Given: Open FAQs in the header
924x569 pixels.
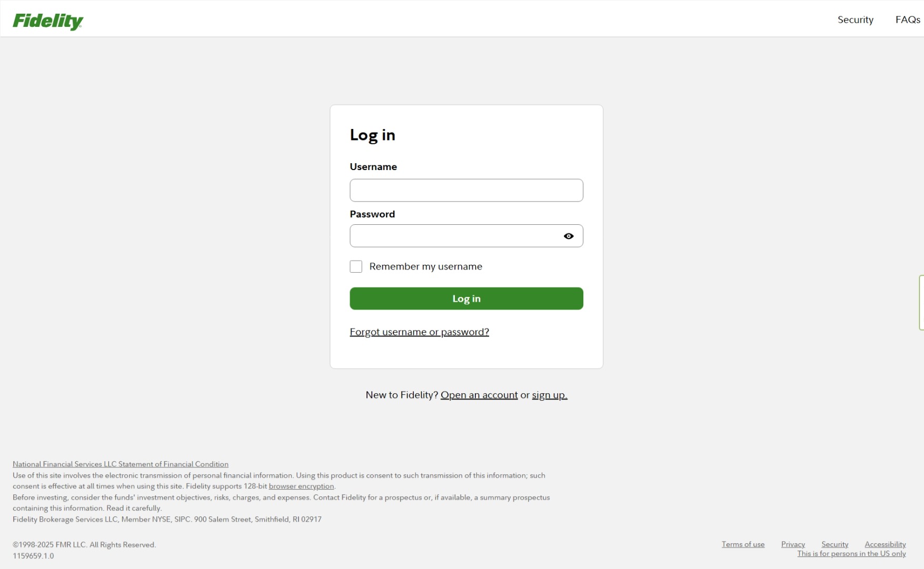Looking at the screenshot, I should pos(908,19).
